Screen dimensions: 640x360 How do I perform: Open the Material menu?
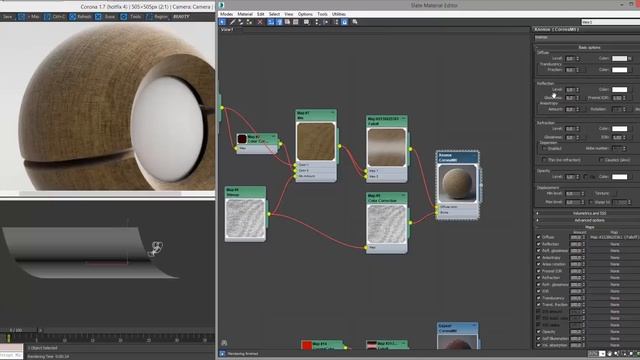coord(245,14)
